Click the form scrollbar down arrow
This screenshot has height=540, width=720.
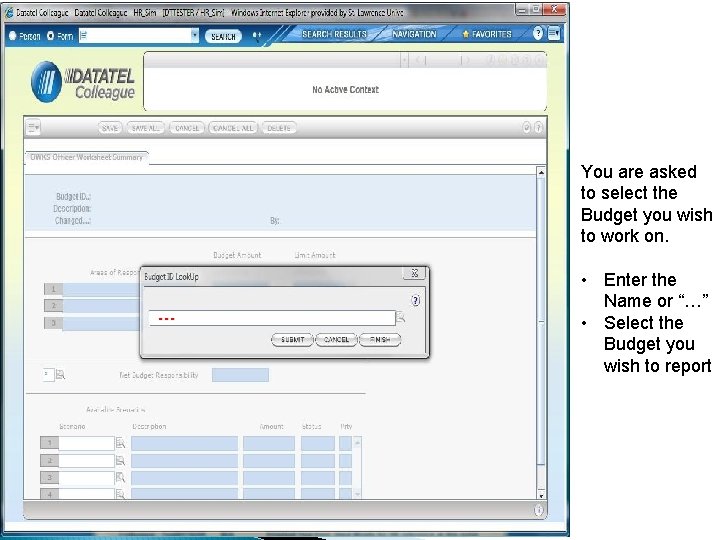coord(541,495)
